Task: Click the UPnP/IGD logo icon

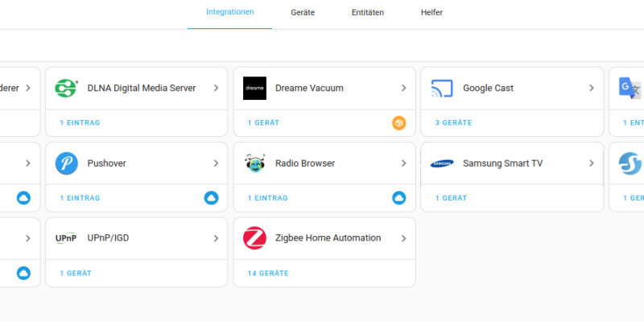Action: coord(66,238)
